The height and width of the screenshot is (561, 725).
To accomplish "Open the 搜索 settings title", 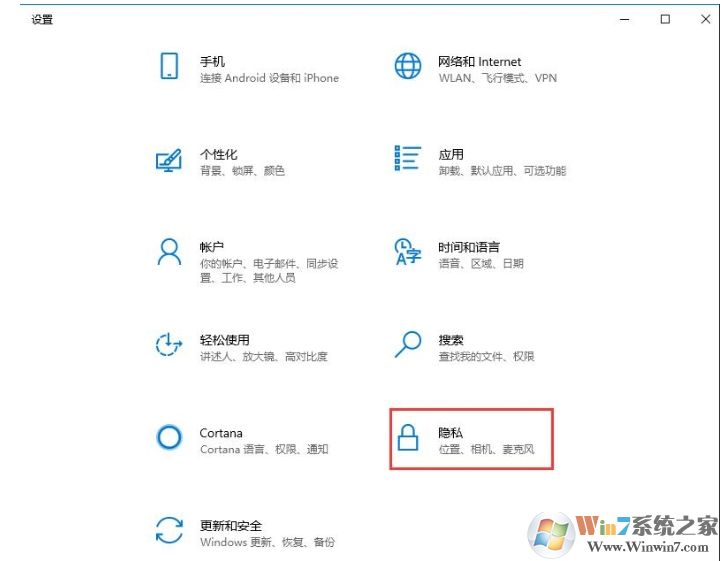I will tap(451, 340).
